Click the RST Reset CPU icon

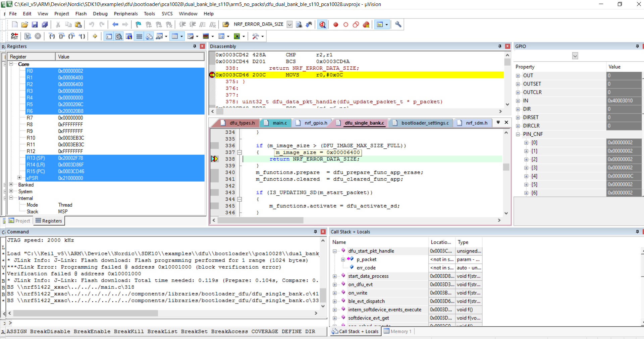coord(14,36)
